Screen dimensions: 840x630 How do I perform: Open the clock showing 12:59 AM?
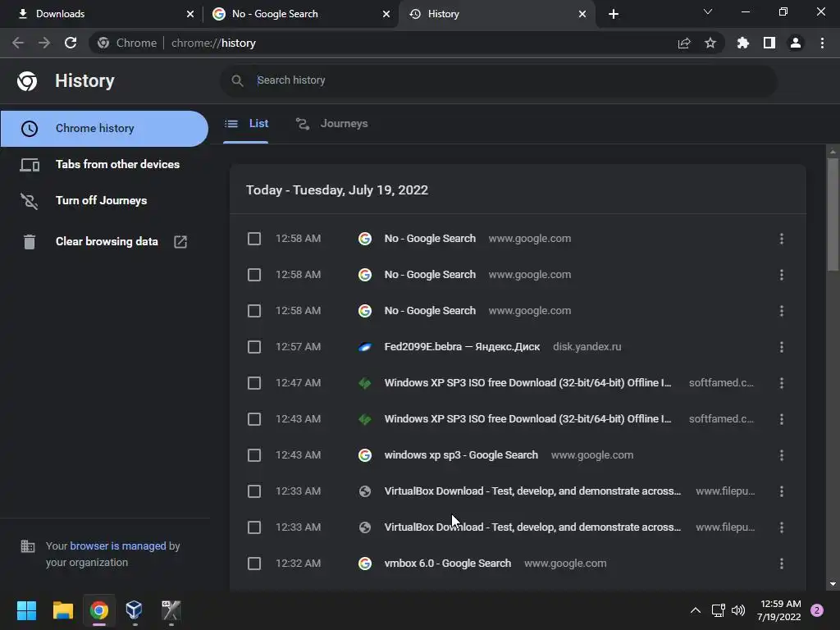779,610
